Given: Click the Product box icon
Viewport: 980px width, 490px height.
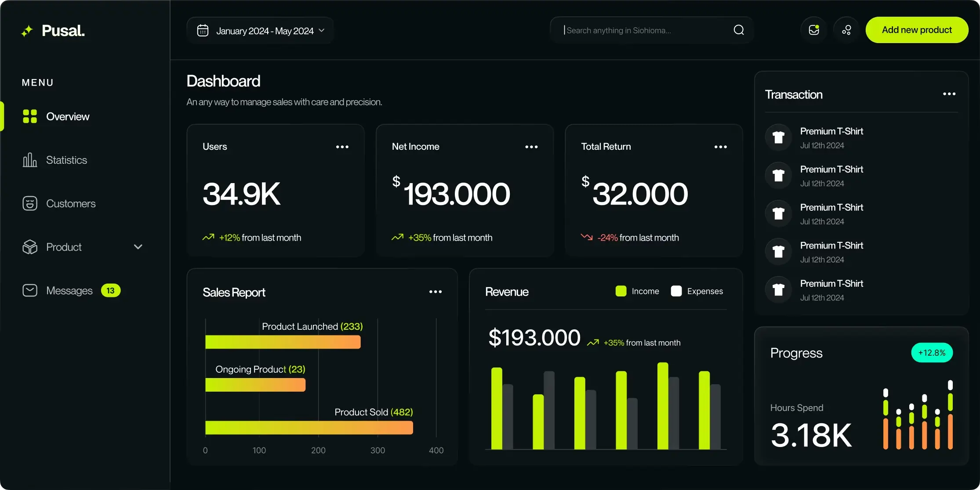Looking at the screenshot, I should click(x=30, y=247).
